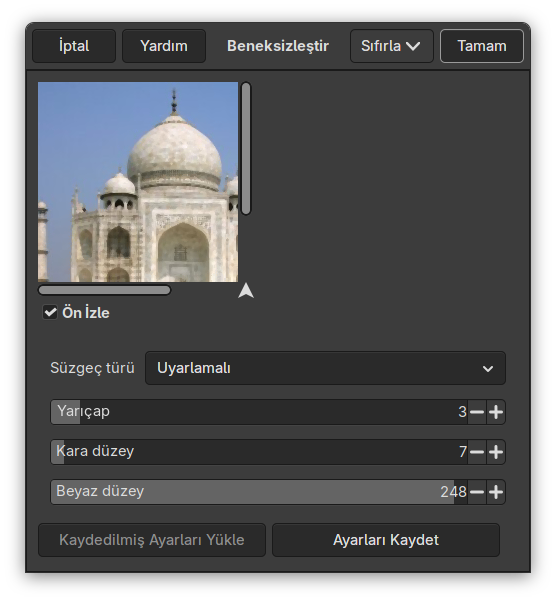This screenshot has height=601, width=556.
Task: Increase Beyaz düzey with plus icon
Action: tap(496, 492)
